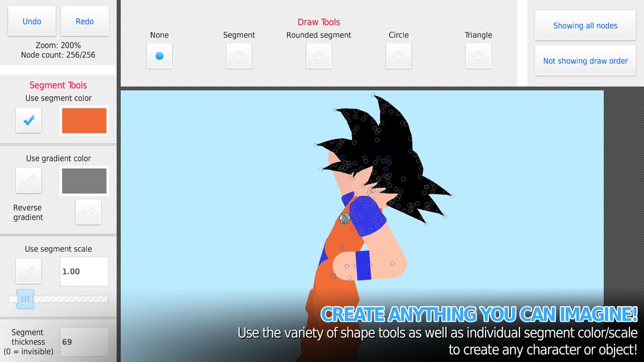644x362 pixels.
Task: Click the Redo button
Action: point(85,21)
